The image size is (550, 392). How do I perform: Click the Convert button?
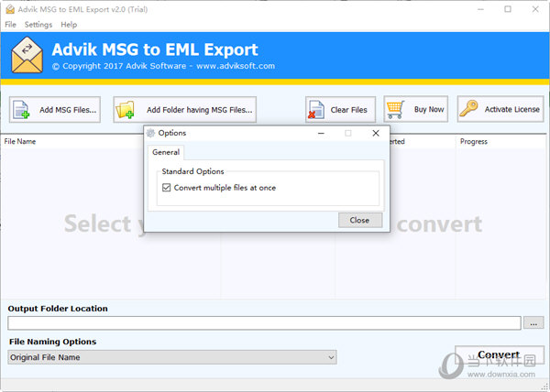(500, 354)
